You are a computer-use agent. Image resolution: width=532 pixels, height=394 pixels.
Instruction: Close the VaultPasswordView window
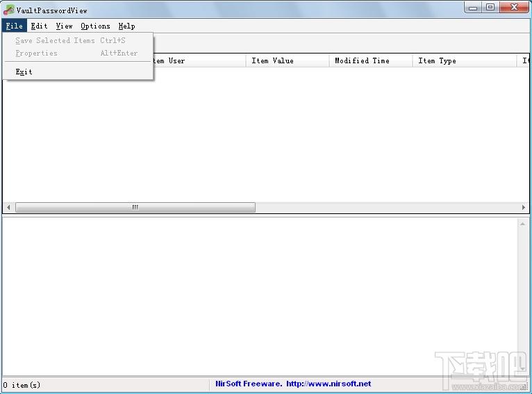pos(514,7)
